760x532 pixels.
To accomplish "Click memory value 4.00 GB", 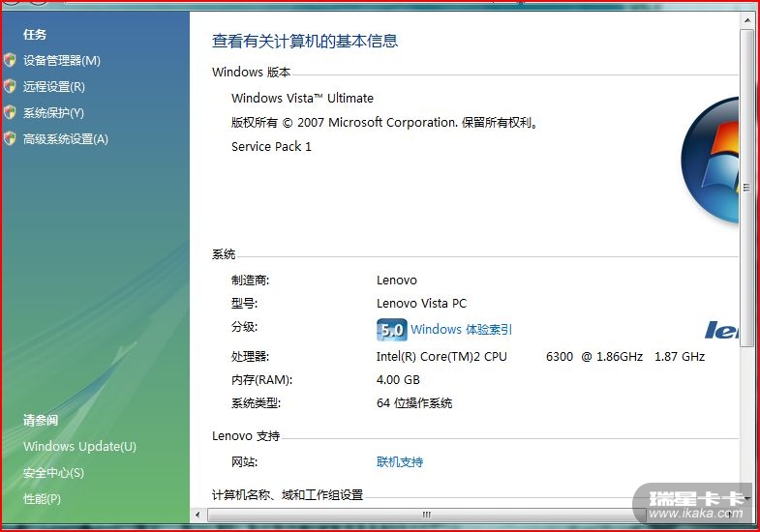I will pos(398,380).
